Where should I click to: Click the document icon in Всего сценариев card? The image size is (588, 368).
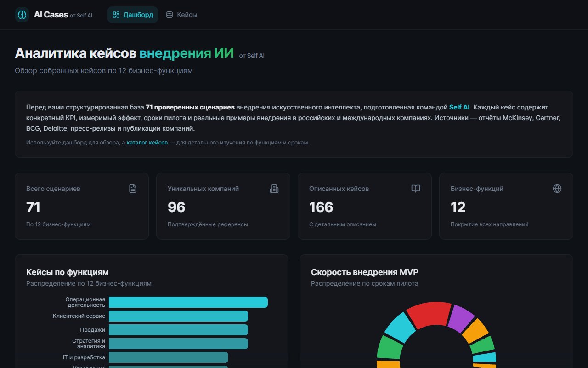tap(133, 189)
